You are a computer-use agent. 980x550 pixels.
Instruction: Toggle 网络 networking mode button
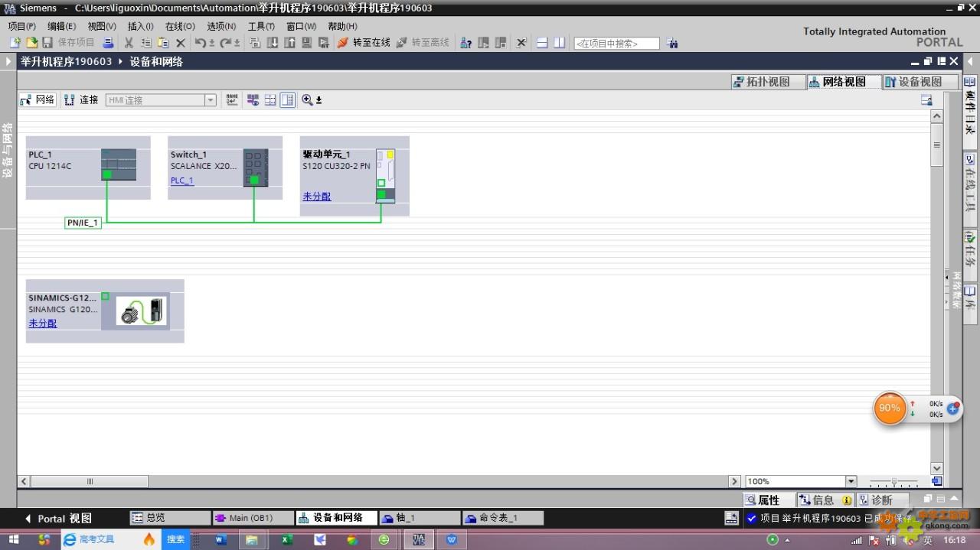pyautogui.click(x=38, y=99)
